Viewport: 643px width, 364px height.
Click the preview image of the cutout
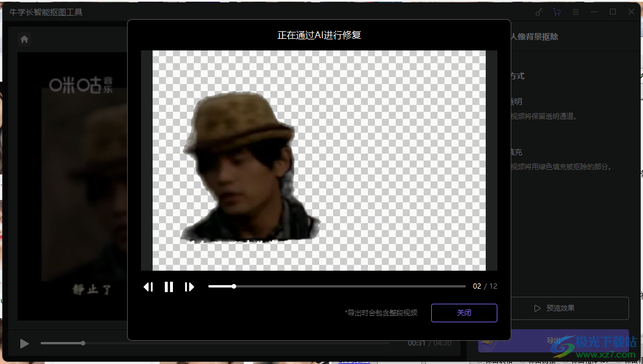[x=319, y=160]
